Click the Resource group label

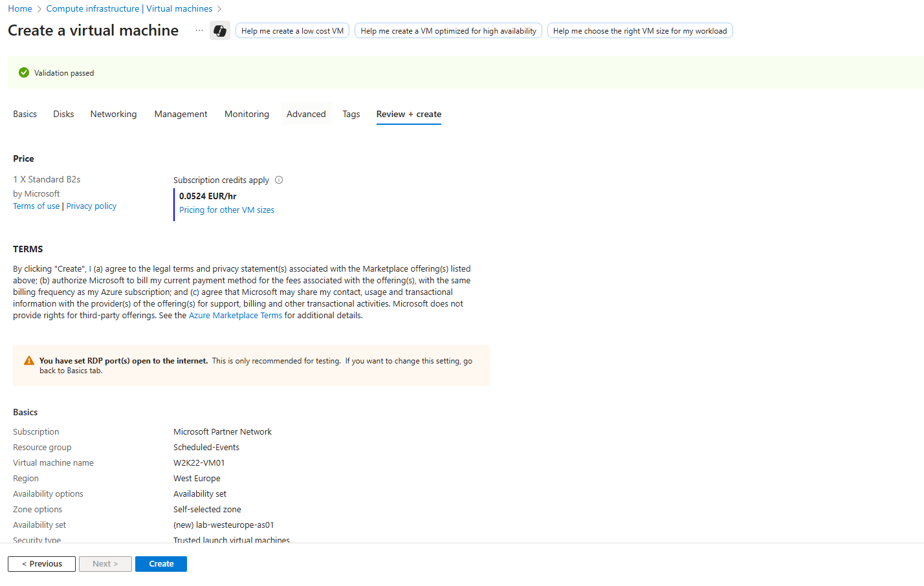coord(42,447)
